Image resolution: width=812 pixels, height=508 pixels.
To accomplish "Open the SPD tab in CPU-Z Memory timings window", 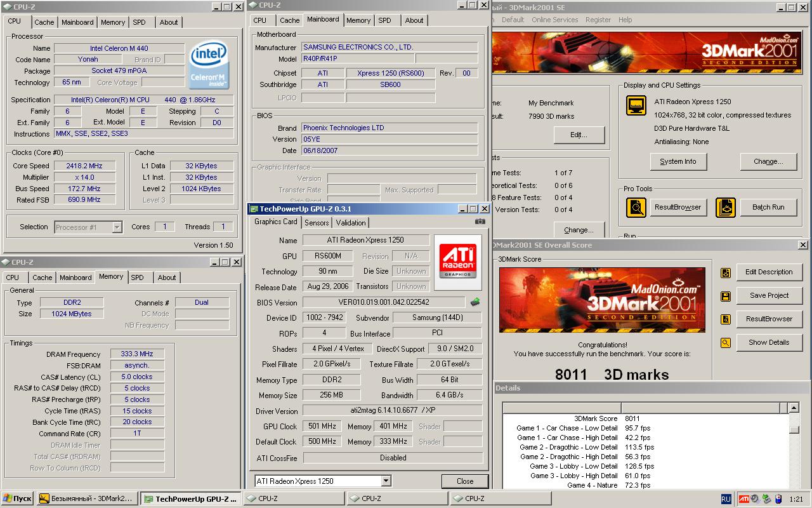I will [x=137, y=277].
